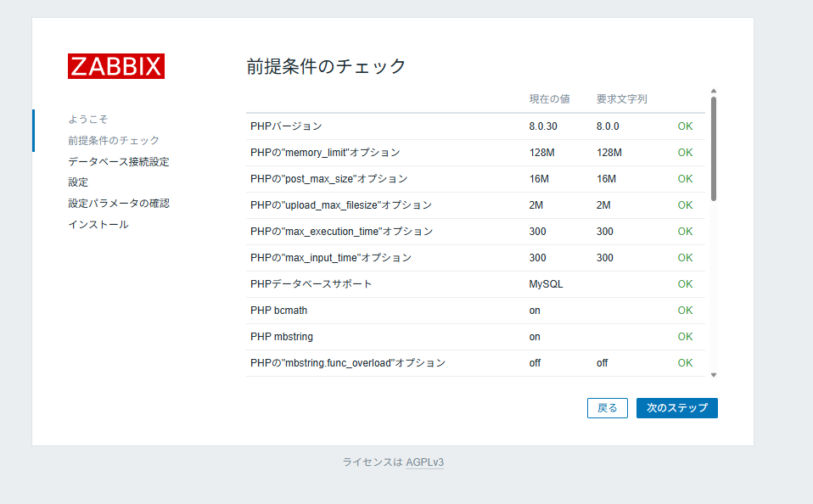This screenshot has width=813, height=504.
Task: Click the OK mark for PHP mbstring
Action: pyautogui.click(x=685, y=336)
